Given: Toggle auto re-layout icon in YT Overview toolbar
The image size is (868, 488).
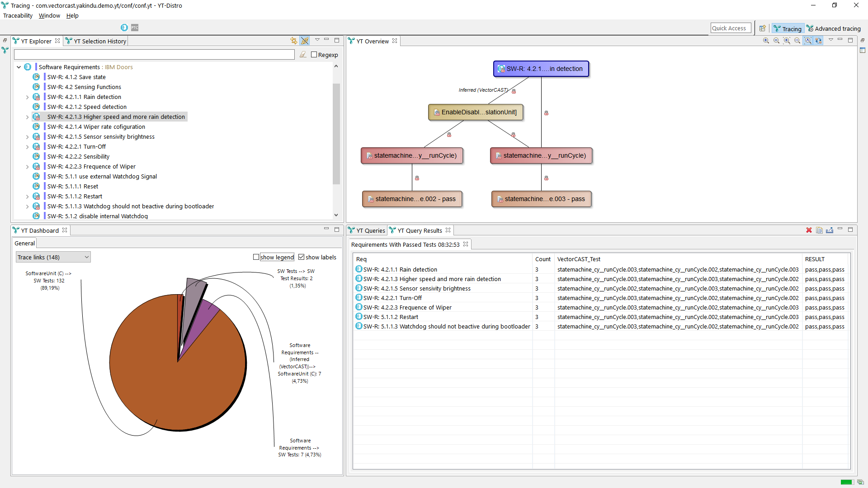Looking at the screenshot, I should (818, 41).
